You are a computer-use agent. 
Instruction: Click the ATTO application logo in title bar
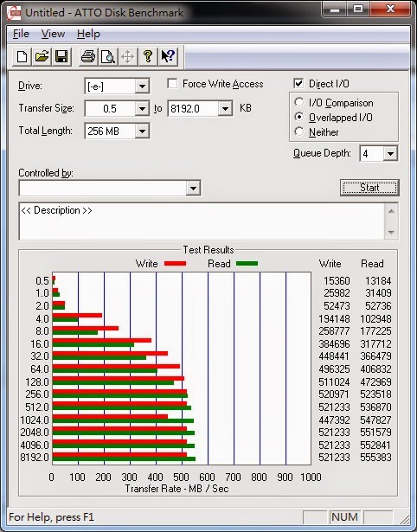tap(14, 13)
